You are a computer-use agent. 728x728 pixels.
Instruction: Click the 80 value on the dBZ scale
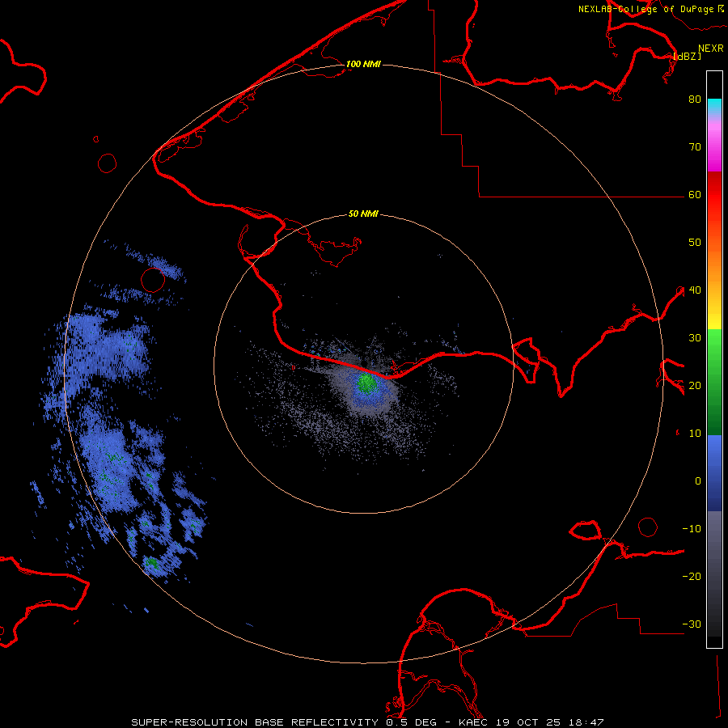click(x=695, y=99)
